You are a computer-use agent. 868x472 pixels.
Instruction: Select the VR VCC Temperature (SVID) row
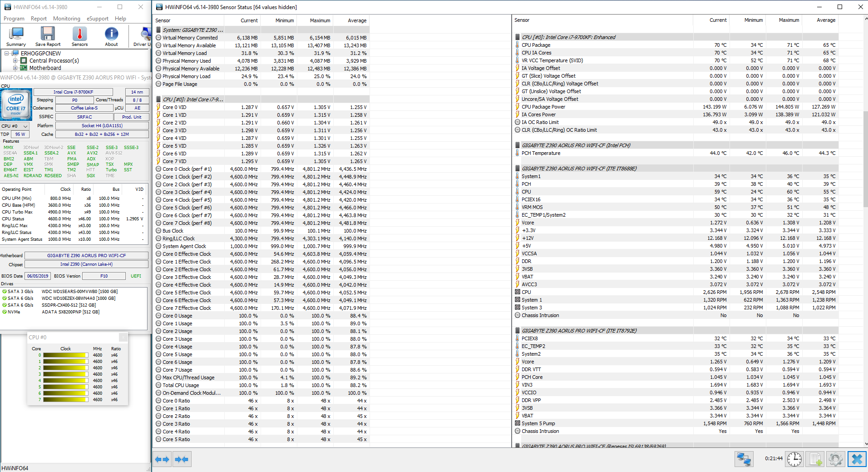click(x=676, y=60)
